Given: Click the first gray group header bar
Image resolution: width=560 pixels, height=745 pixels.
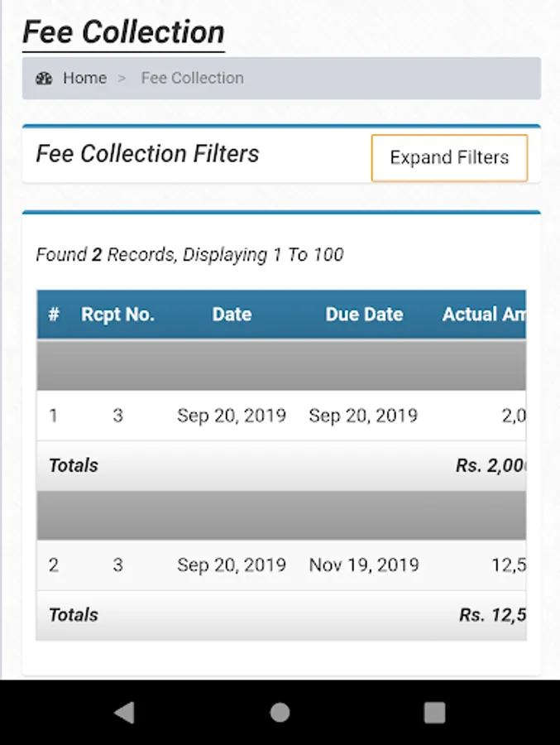Looking at the screenshot, I should [281, 365].
